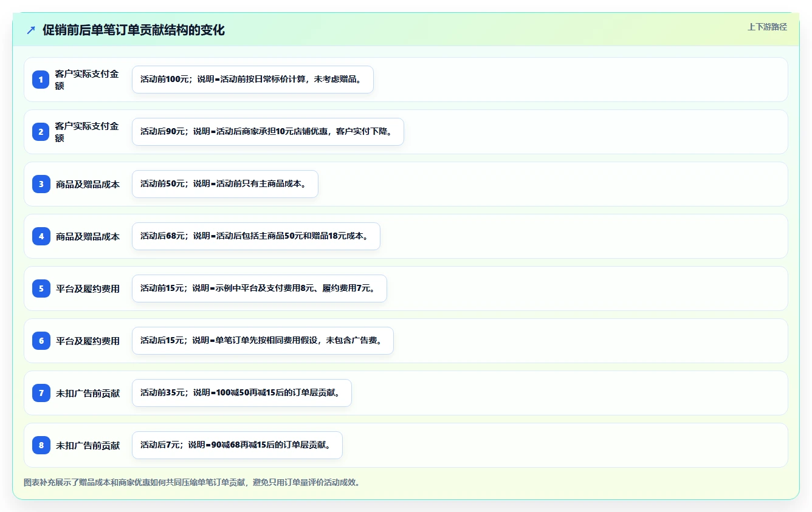Click 商品及赠品成本 label in row 4
This screenshot has width=812, height=512.
point(88,237)
